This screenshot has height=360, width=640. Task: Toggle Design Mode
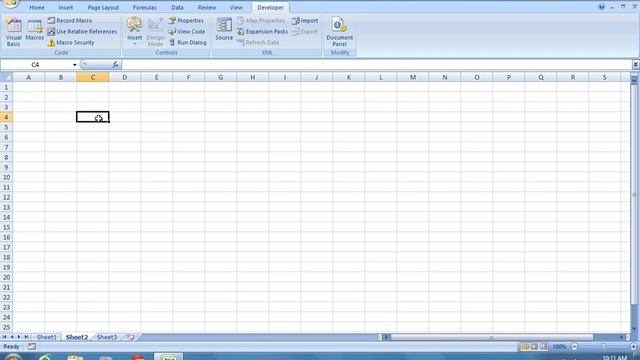click(x=155, y=32)
